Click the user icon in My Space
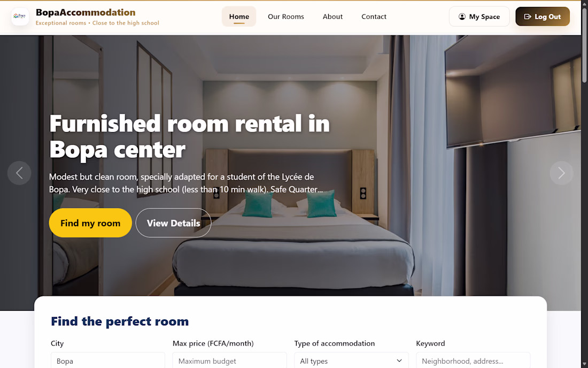 coord(462,17)
